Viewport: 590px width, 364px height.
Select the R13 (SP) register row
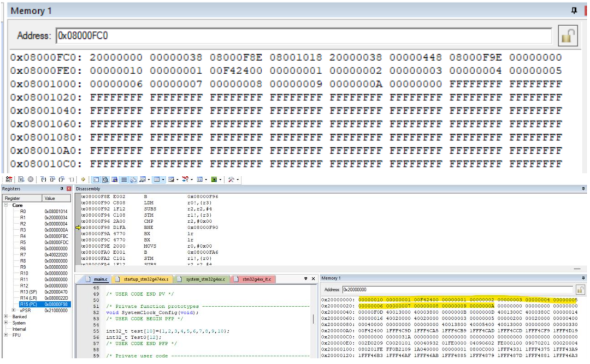[x=45, y=292]
